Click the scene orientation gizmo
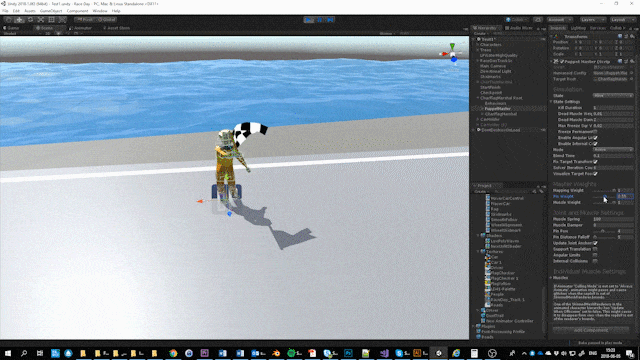The height and width of the screenshot is (360, 640). (x=452, y=54)
